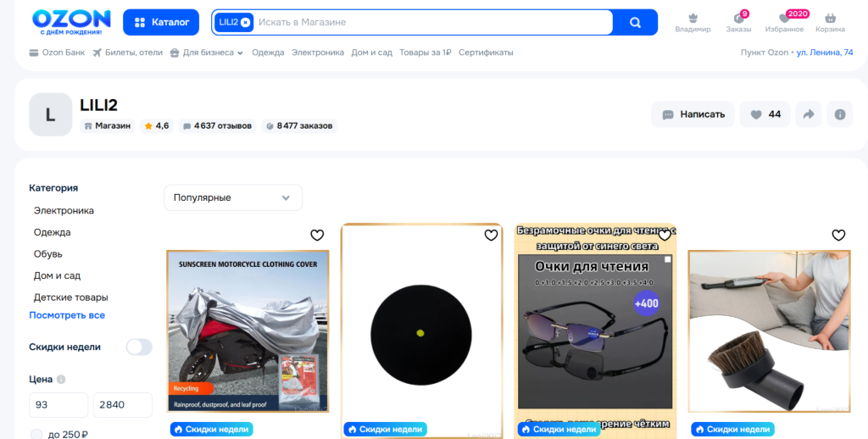Open reading glasses product image

click(595, 332)
